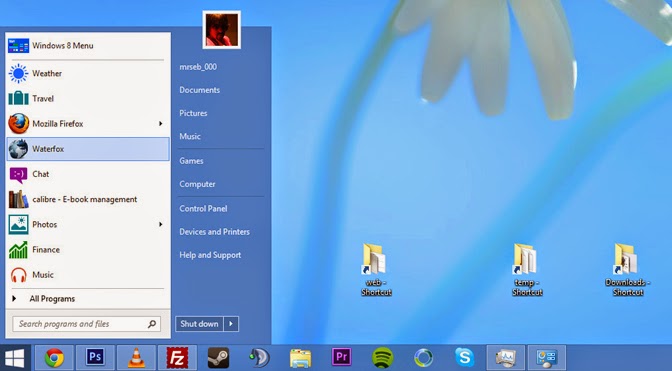Launch VLC media player taskbar icon
The width and height of the screenshot is (672, 371).
pos(136,357)
